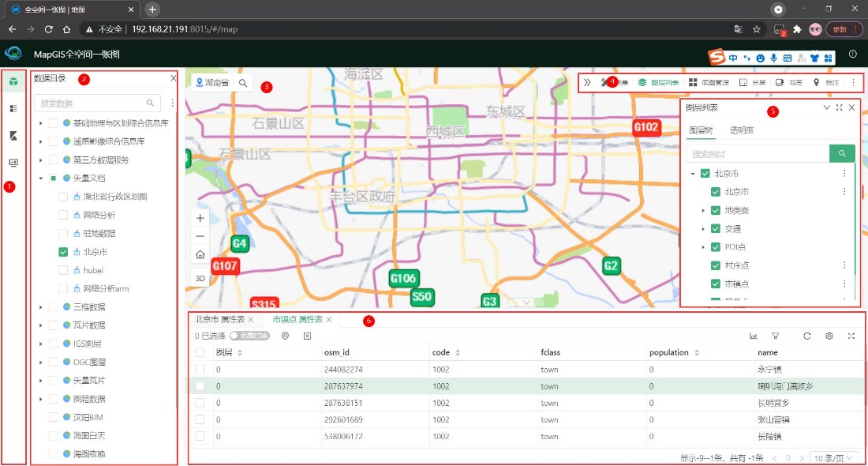The width and height of the screenshot is (868, 466).
Task: Expand the 第三方数据服务 tree node
Action: tap(40, 160)
